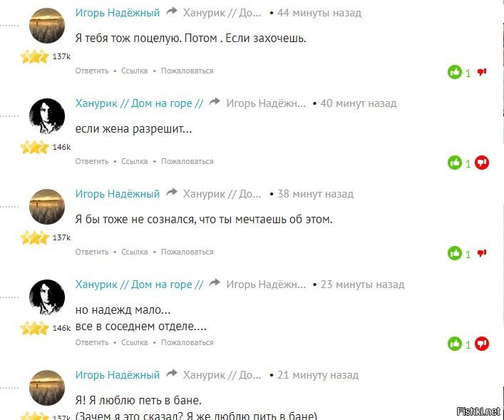504x420 pixels.
Task: Open Игорь Надёжный profile from 44-minute comment
Action: [118, 13]
